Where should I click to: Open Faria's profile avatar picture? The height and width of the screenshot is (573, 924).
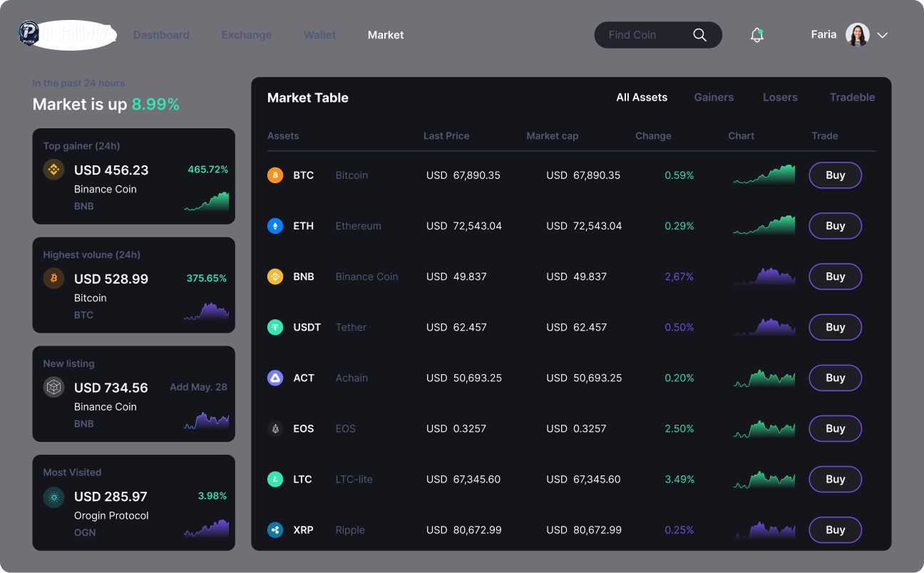[x=857, y=35]
